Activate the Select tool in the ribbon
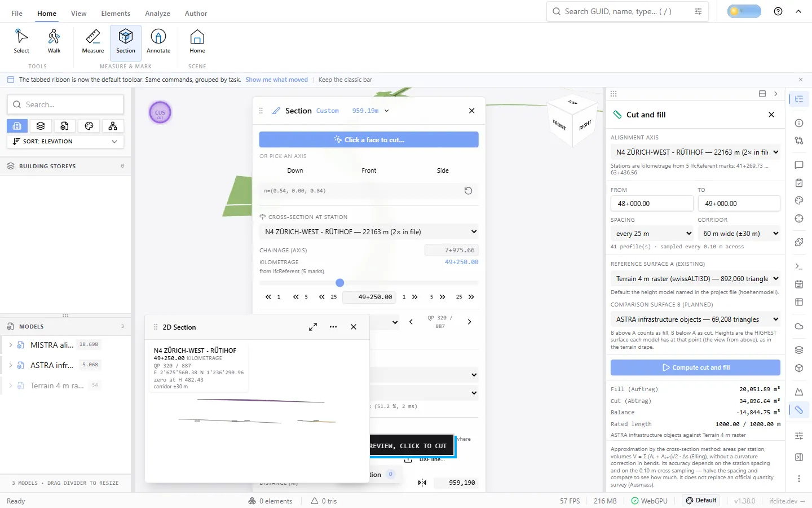 21,42
